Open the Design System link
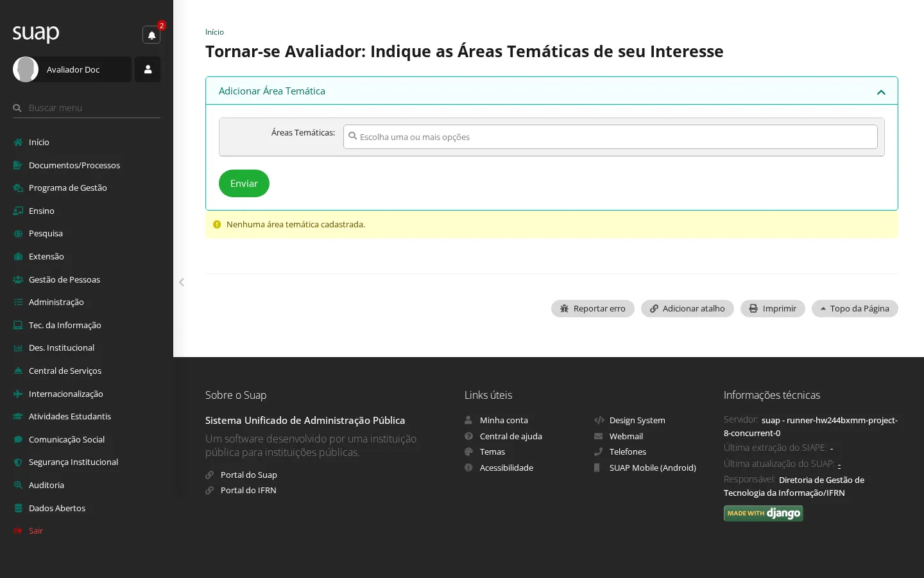Viewport: 924px width, 578px height. click(637, 420)
